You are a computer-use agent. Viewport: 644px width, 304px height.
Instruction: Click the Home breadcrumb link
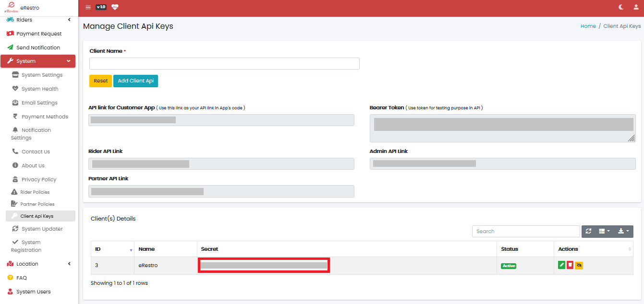click(588, 26)
